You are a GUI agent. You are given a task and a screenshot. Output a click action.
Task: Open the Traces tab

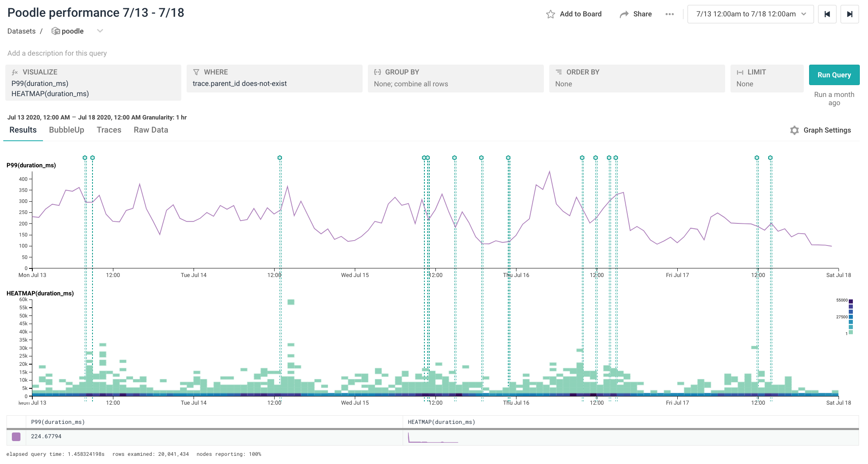(109, 130)
